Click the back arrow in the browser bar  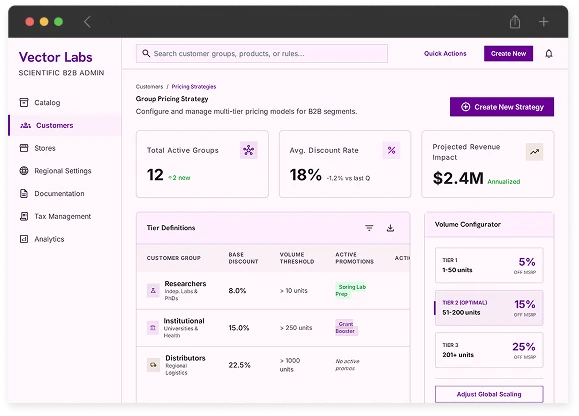(x=87, y=22)
